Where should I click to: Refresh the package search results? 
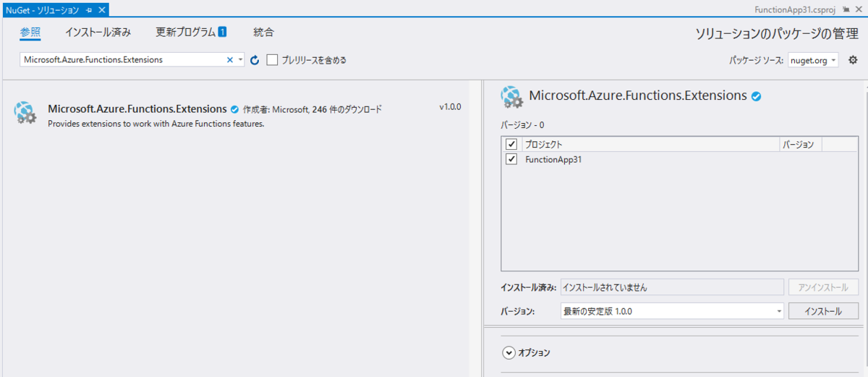pyautogui.click(x=255, y=60)
